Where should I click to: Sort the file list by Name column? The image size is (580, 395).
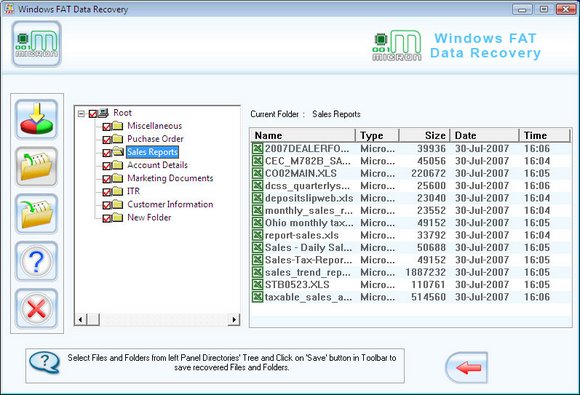[303, 135]
